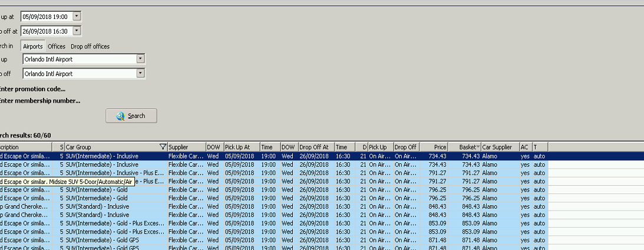Click 'SUV(Intermediate) - Inclusive' in the highlighted row
The height and width of the screenshot is (250, 644).
click(102, 156)
